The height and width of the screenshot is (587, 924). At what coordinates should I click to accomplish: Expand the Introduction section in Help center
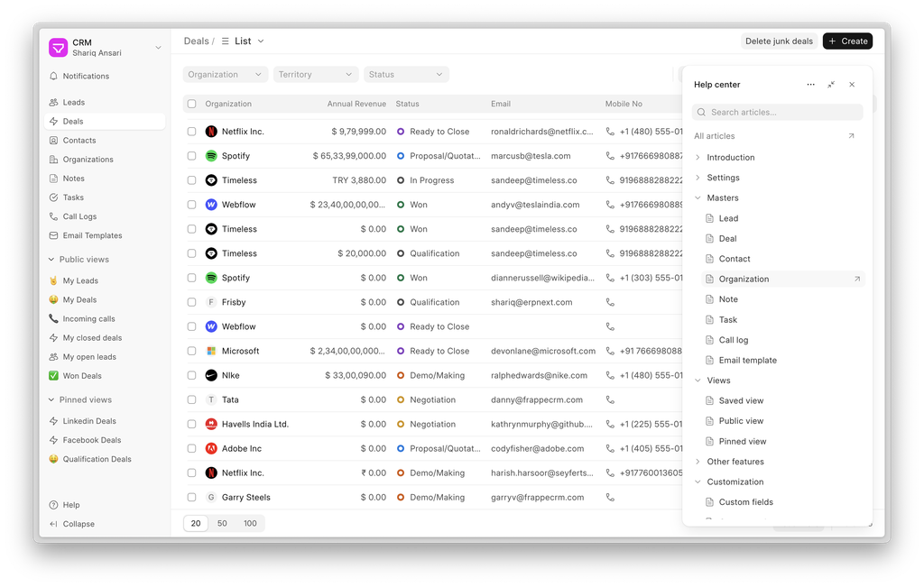(x=698, y=158)
